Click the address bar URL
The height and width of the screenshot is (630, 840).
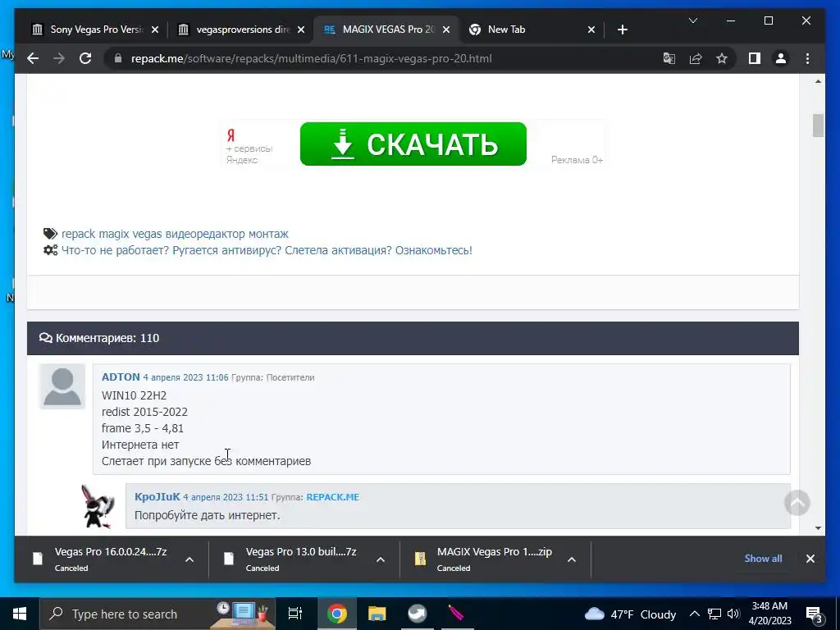click(x=311, y=58)
